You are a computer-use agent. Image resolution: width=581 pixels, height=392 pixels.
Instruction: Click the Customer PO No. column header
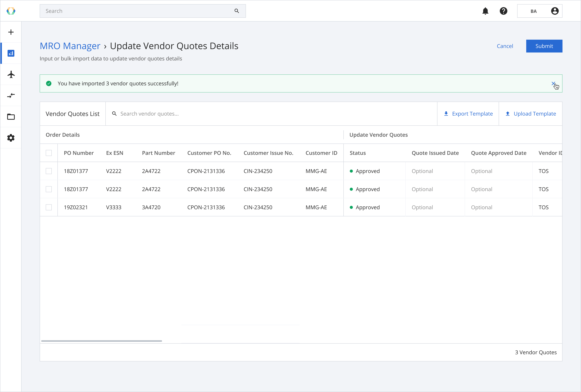click(209, 153)
